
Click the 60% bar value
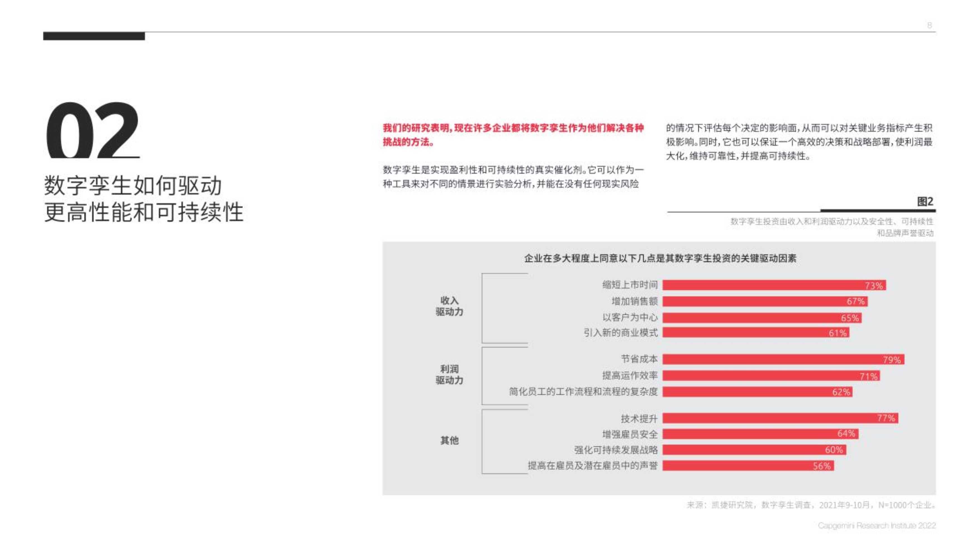[834, 450]
